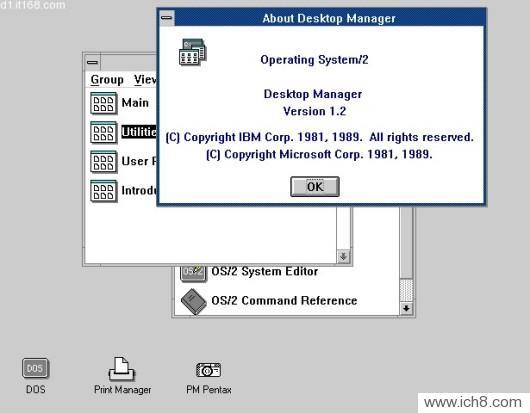
Task: Open the View menu in Desktop Manager
Action: click(x=145, y=80)
